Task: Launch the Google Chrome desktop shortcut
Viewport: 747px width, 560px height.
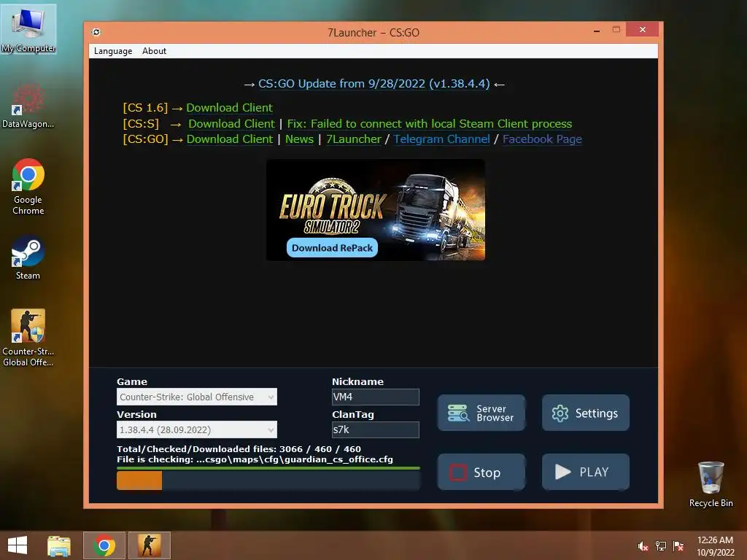Action: (x=28, y=187)
